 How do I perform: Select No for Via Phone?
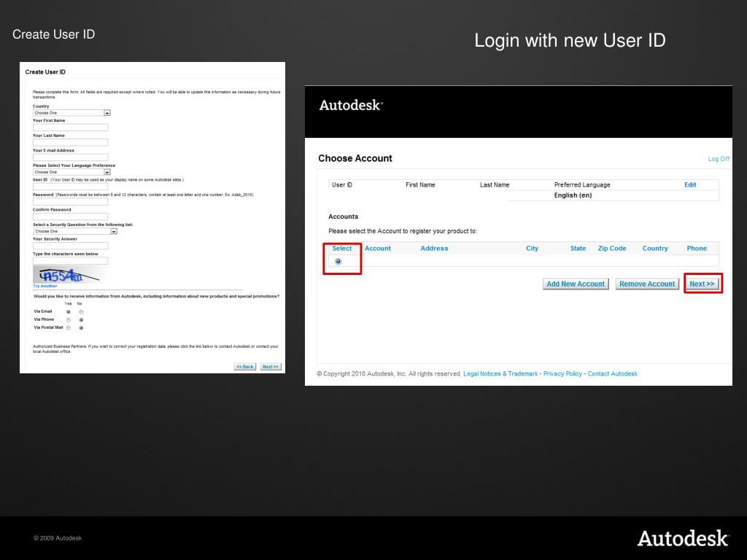click(x=81, y=320)
